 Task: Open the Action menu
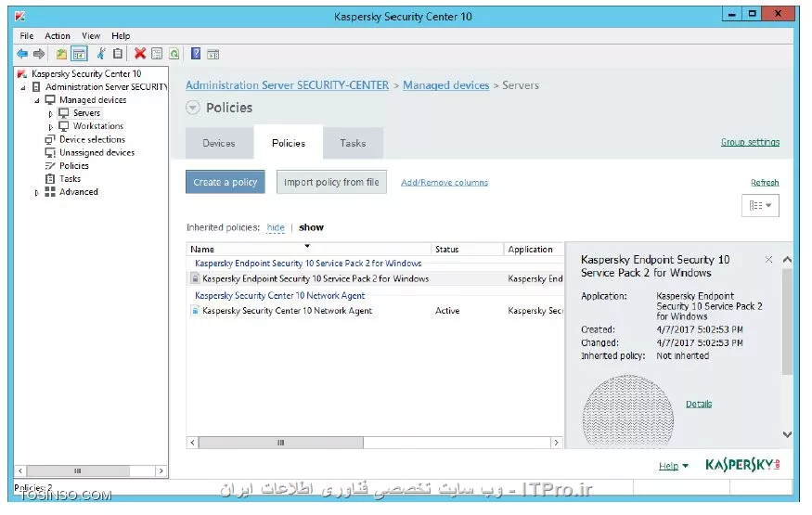pyautogui.click(x=57, y=35)
